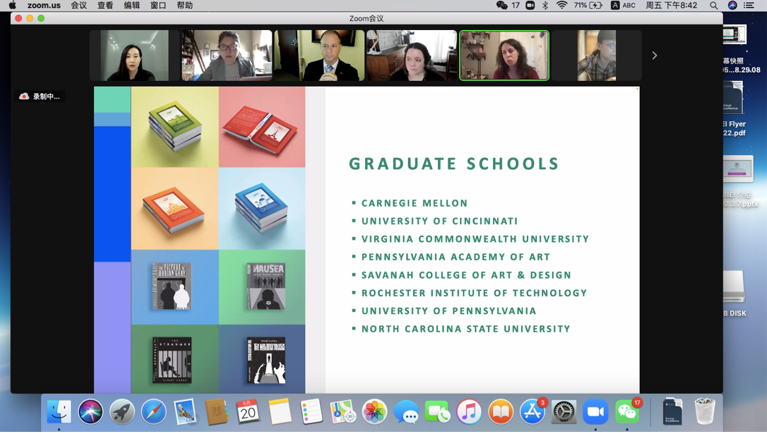Open Finder from the dock

coord(59,411)
